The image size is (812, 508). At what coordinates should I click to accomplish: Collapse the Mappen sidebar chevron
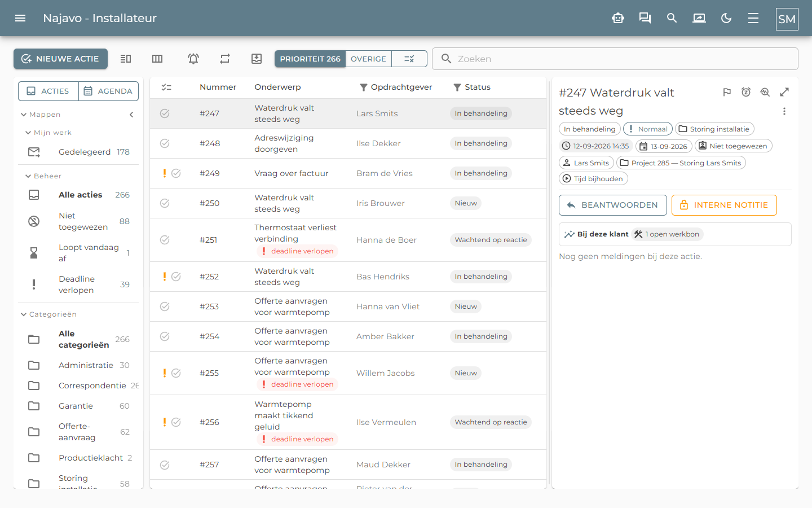(x=131, y=115)
